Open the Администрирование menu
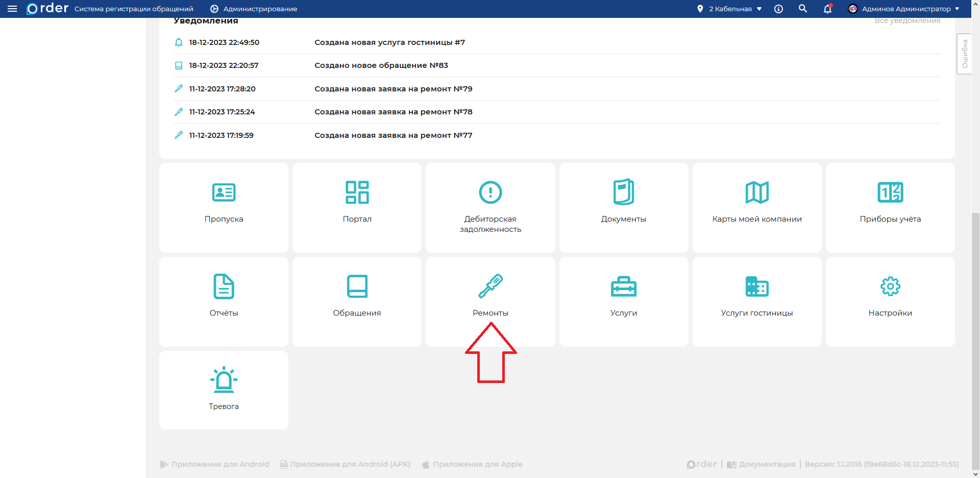The height and width of the screenshot is (478, 980). 254,9
